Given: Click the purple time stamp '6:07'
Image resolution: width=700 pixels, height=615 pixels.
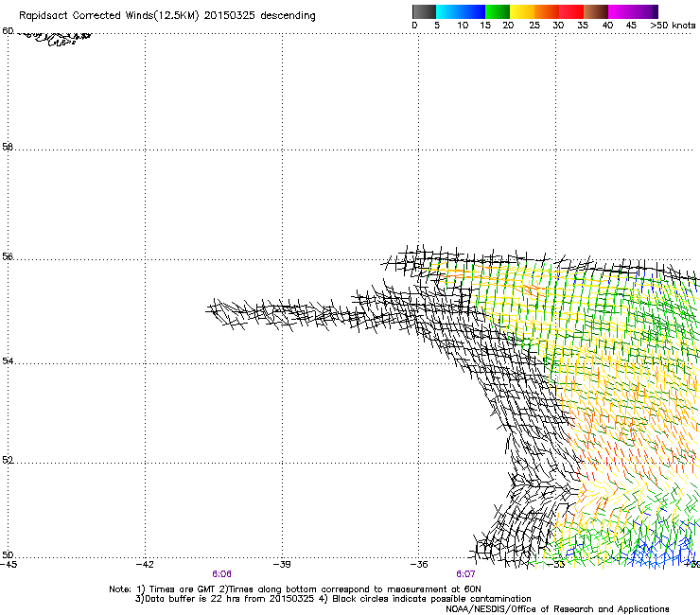Looking at the screenshot, I should 465,574.
